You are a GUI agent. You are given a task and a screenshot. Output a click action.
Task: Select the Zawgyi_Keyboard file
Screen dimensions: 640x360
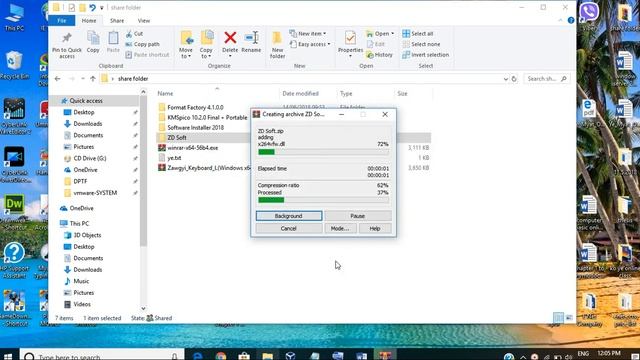(x=204, y=168)
